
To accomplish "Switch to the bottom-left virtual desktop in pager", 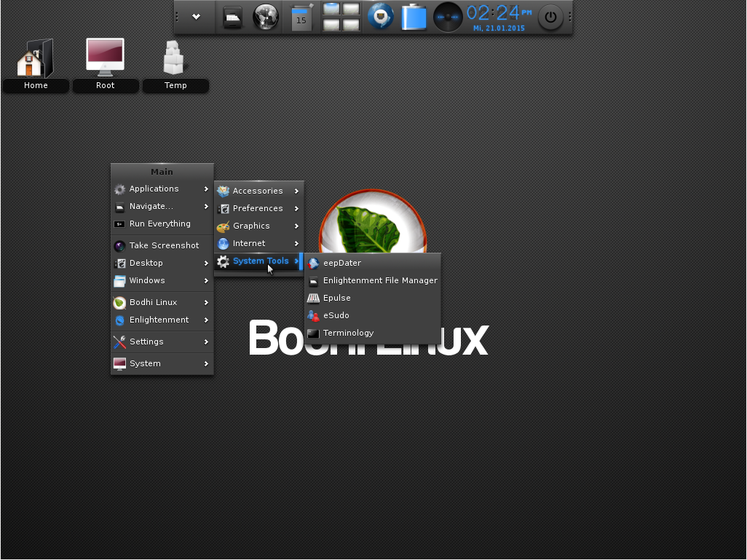I will (x=331, y=24).
